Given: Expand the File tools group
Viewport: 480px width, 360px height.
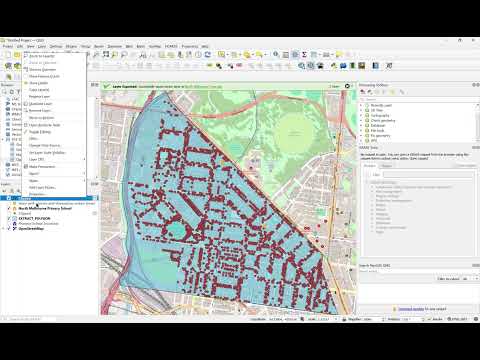Looking at the screenshot, I should click(361, 131).
